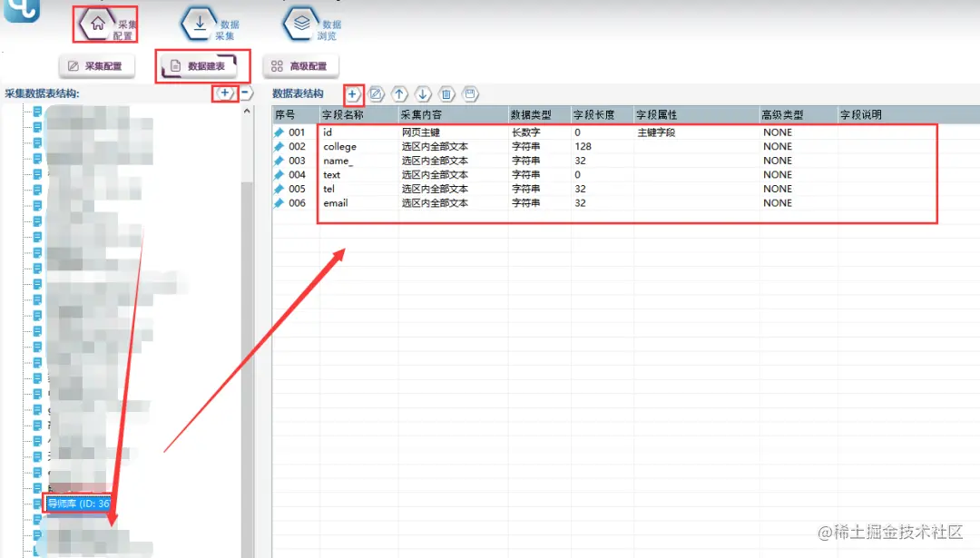Screen dimensions: 980x558
Task: Click pin icon of row 001
Action: 279,132
